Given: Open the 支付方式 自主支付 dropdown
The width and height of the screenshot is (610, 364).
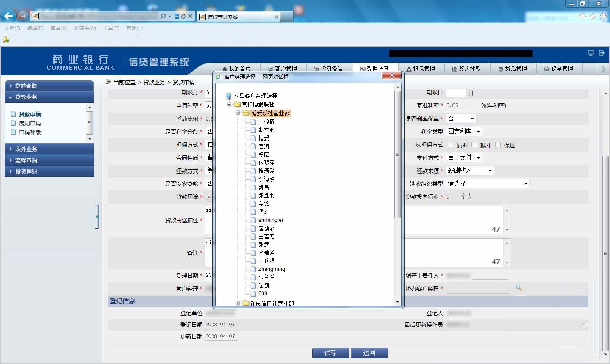Looking at the screenshot, I should [x=464, y=157].
